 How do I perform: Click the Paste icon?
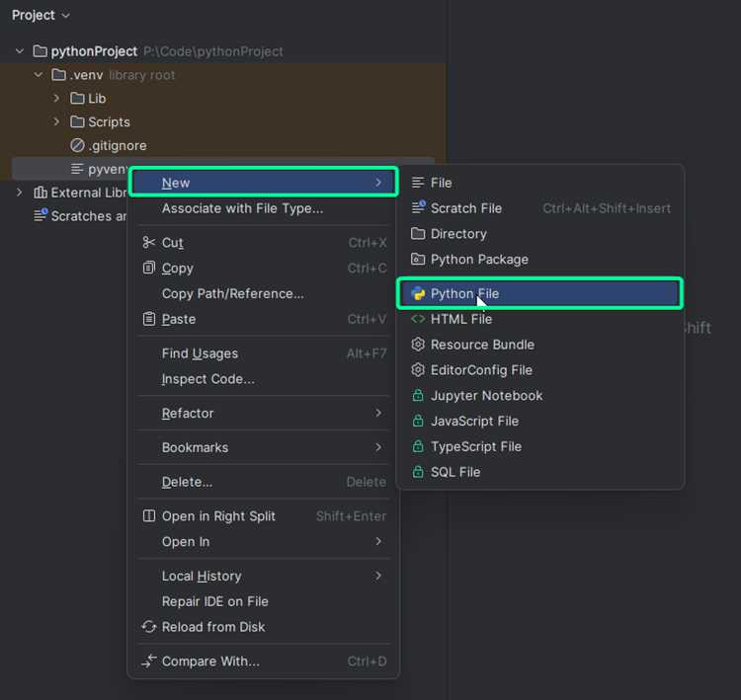tap(149, 319)
